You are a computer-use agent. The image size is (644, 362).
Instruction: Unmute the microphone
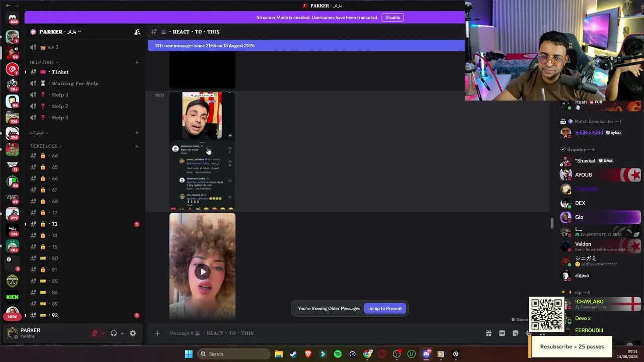94,333
